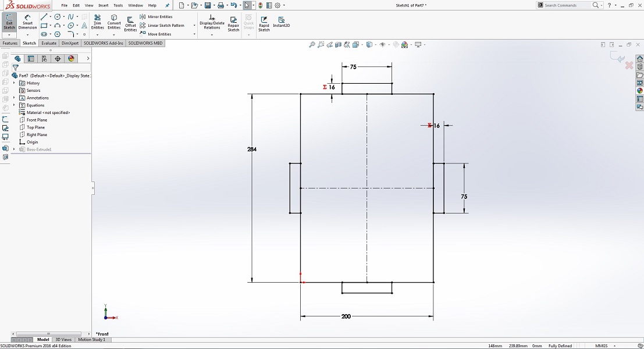
Task: Select the Line sketch tool
Action: coord(44,17)
